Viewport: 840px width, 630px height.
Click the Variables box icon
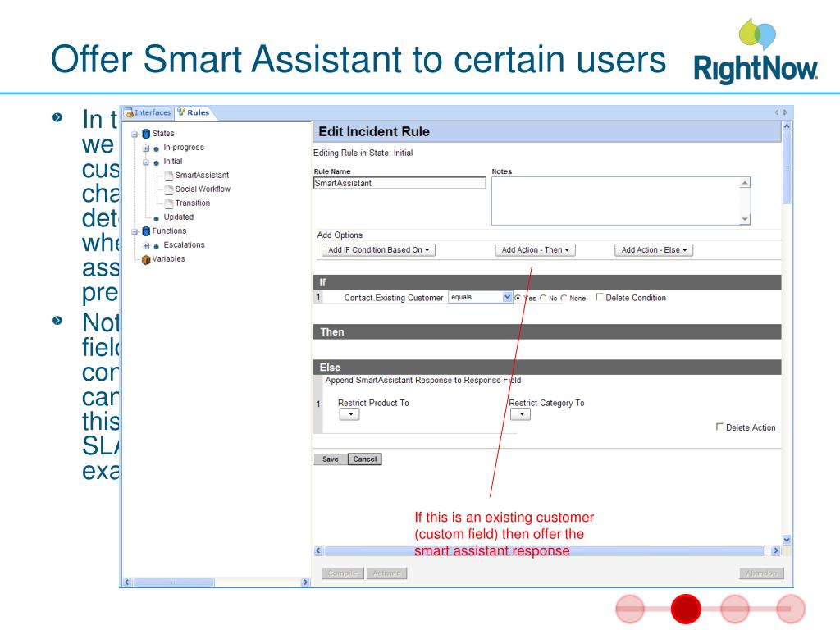pos(146,260)
